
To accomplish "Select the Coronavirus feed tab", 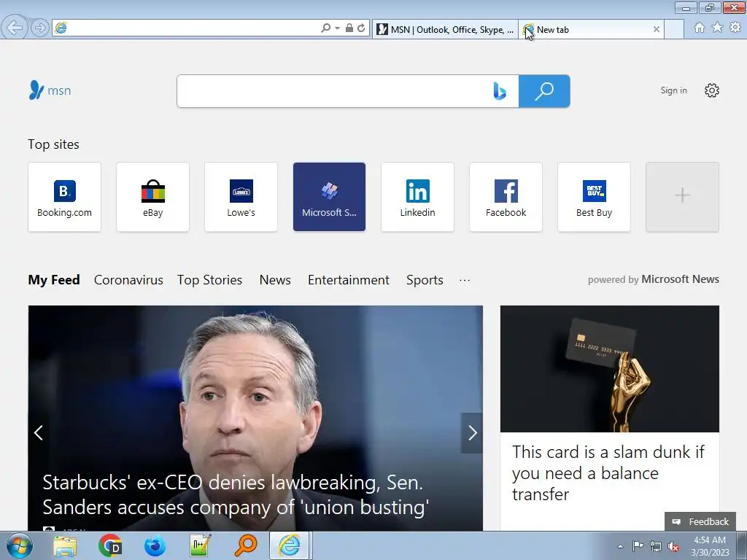I will (128, 279).
